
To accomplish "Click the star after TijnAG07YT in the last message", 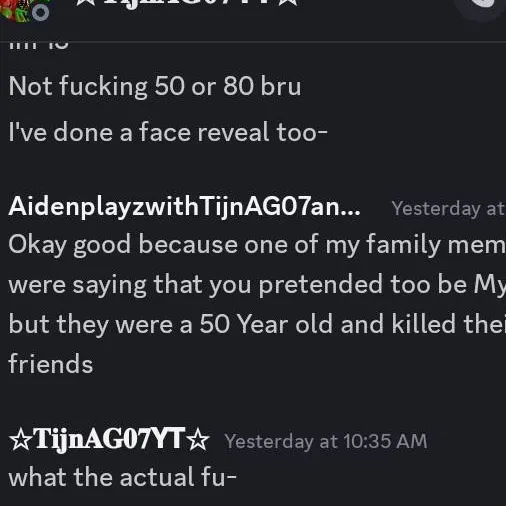I will click(198, 440).
